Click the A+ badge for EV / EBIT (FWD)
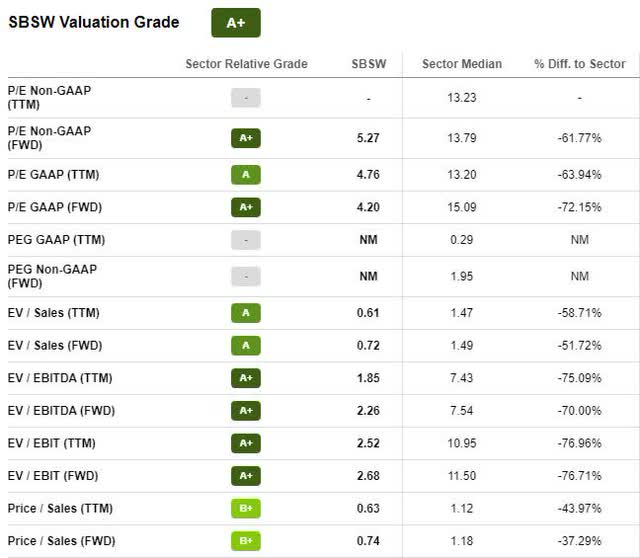This screenshot has width=640, height=558. [x=246, y=476]
